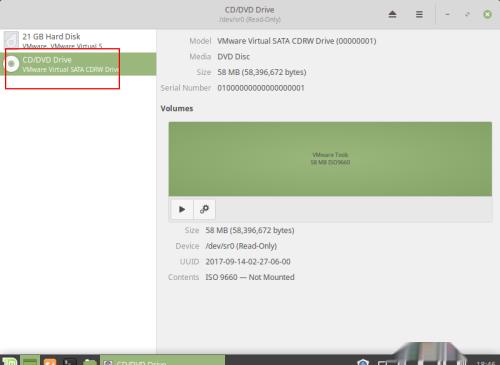This screenshot has width=500, height=365.
Task: Open additional partition options gears icon
Action: tap(204, 209)
